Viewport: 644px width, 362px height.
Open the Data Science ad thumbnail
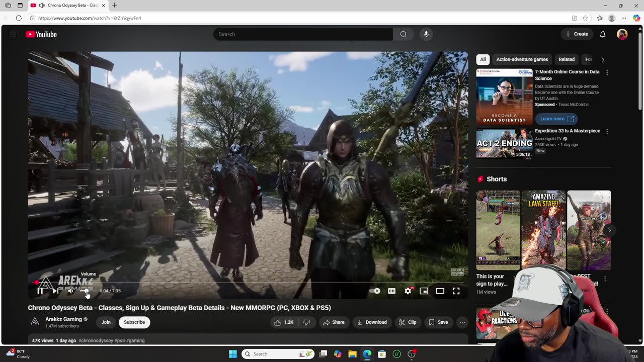point(504,97)
